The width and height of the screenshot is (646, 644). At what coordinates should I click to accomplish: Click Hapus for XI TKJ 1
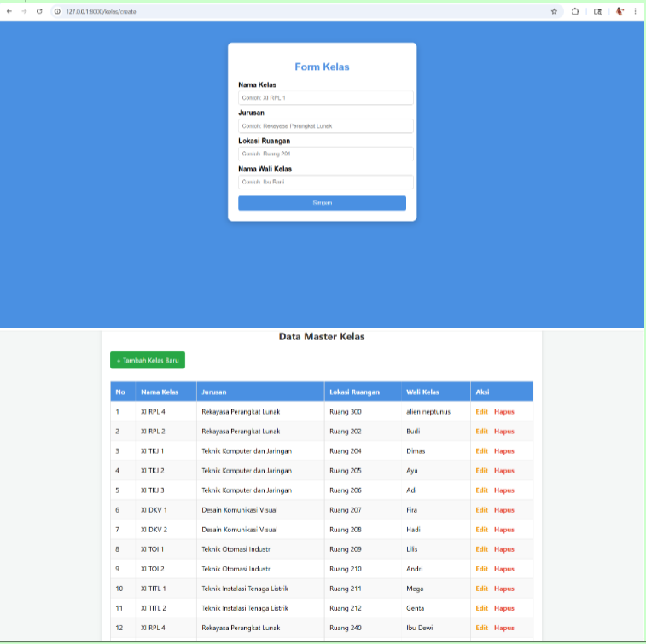coord(504,451)
